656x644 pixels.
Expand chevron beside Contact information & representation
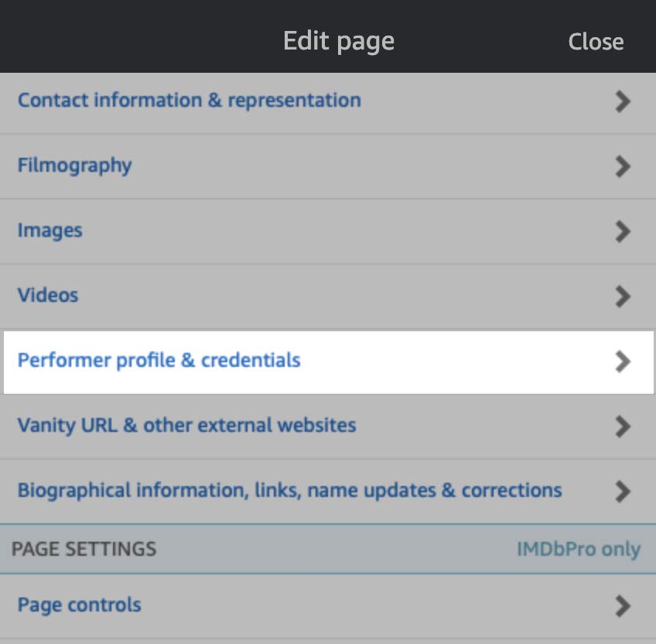(x=623, y=101)
